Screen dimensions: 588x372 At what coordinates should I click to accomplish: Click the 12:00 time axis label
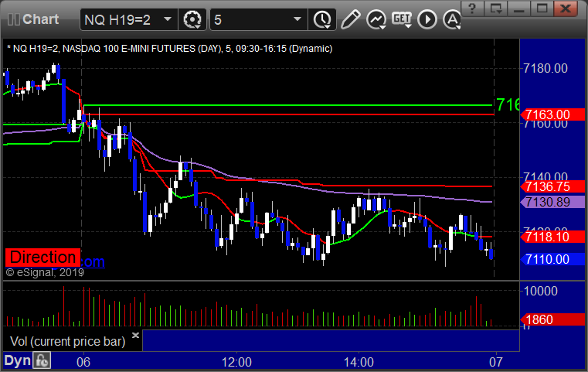(x=236, y=362)
